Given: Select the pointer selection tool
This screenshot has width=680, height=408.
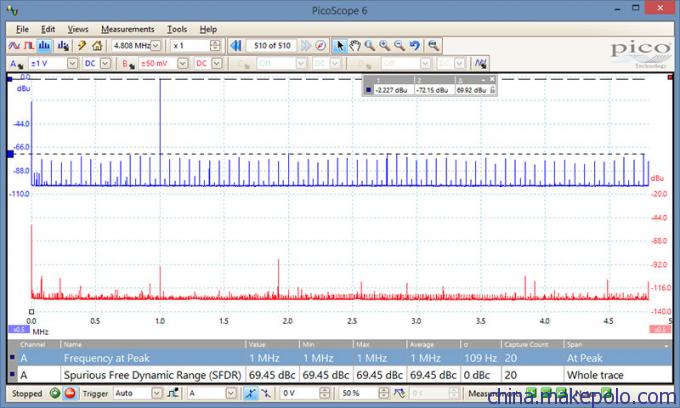Looking at the screenshot, I should pos(340,46).
